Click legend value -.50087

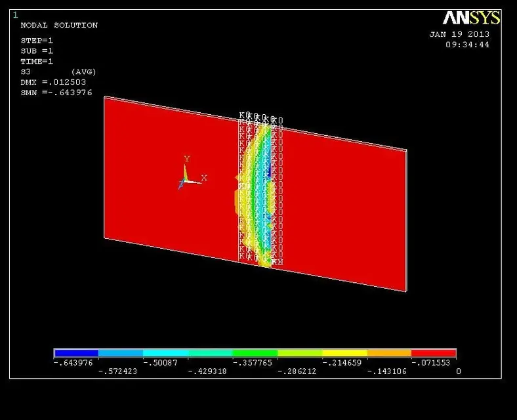pyautogui.click(x=160, y=363)
